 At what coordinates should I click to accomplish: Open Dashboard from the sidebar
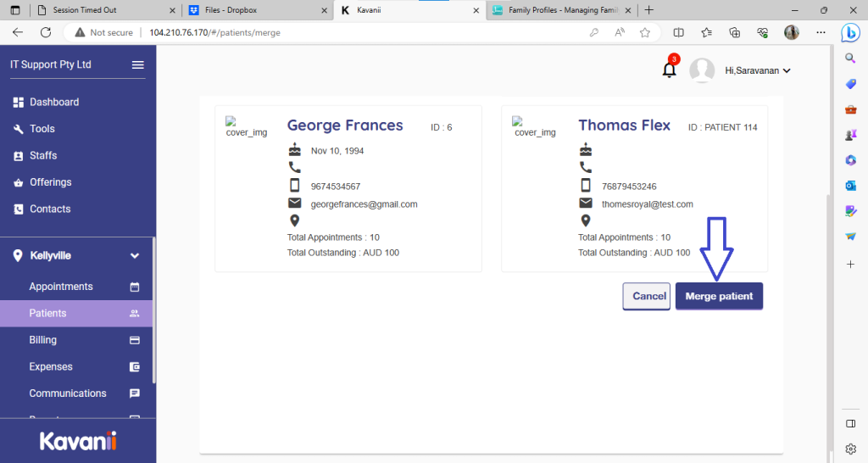pos(54,102)
